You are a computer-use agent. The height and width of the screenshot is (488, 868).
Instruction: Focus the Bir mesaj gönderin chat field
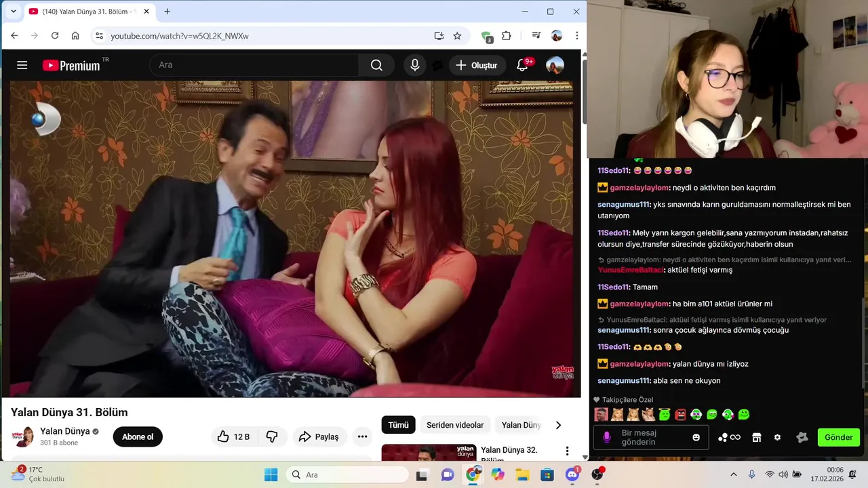point(651,437)
